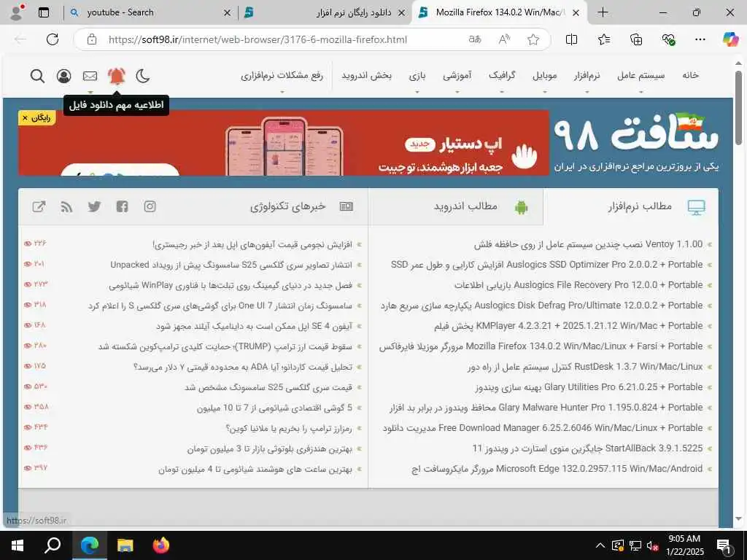This screenshot has width=747, height=560.
Task: Click the external link icon in news header
Action: point(39,206)
